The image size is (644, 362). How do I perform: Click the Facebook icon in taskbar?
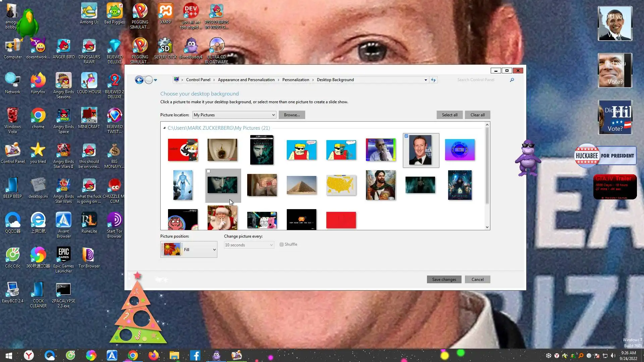click(195, 355)
